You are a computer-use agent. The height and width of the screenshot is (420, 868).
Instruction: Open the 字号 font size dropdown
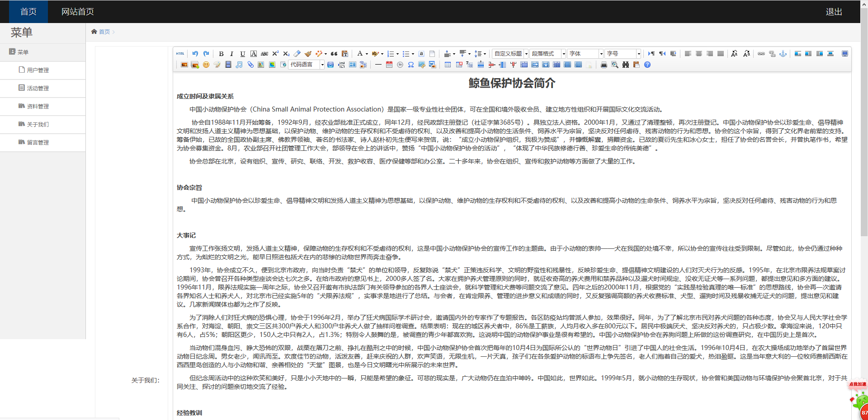click(x=623, y=54)
